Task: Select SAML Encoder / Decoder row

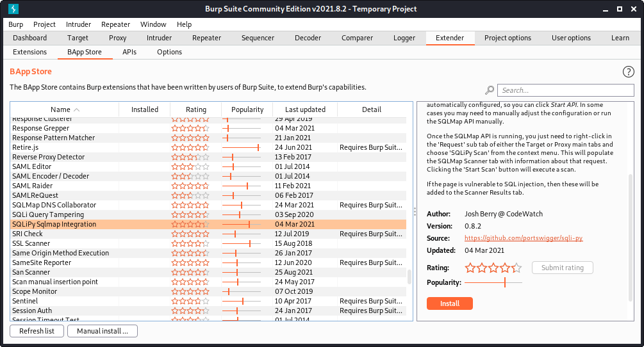Action: click(x=208, y=176)
